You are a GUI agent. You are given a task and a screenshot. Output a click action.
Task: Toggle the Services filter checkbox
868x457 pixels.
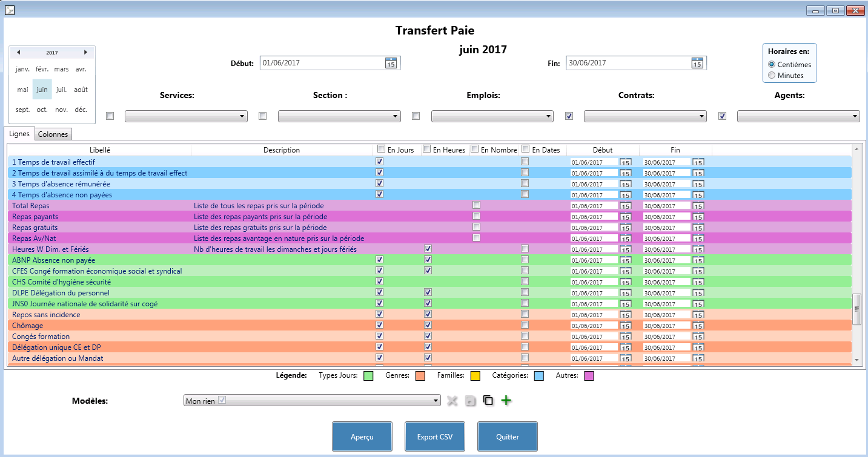coord(110,116)
